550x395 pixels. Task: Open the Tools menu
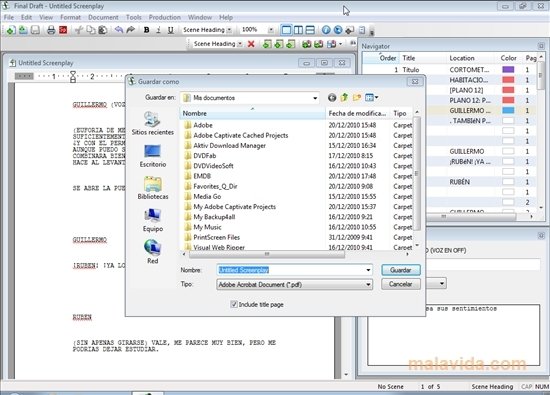tap(134, 17)
